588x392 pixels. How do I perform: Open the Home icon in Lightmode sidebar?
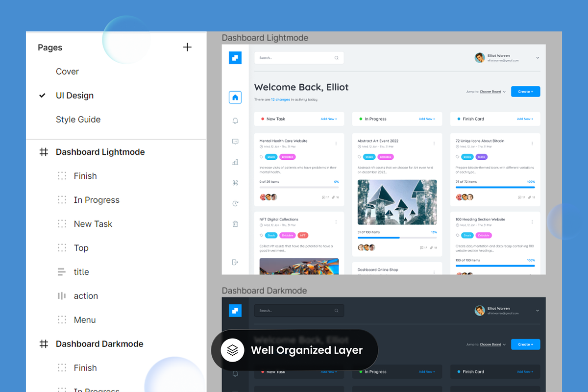tap(235, 98)
